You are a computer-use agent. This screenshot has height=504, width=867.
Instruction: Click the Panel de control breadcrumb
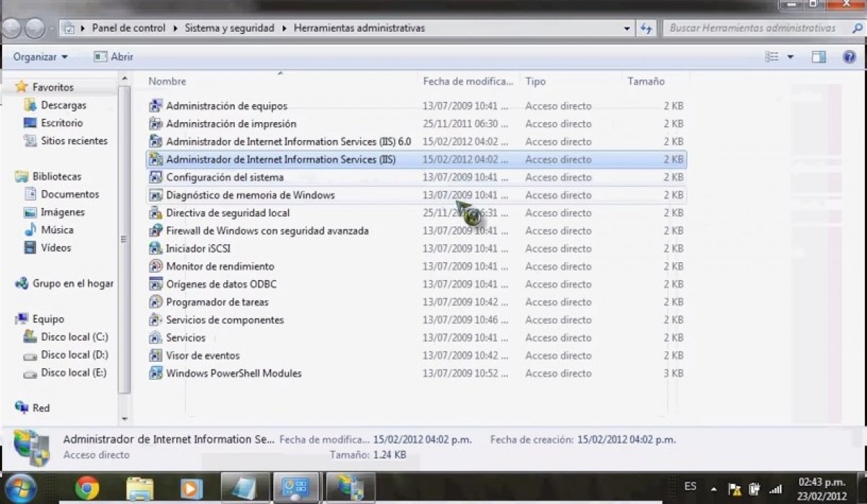click(x=129, y=28)
